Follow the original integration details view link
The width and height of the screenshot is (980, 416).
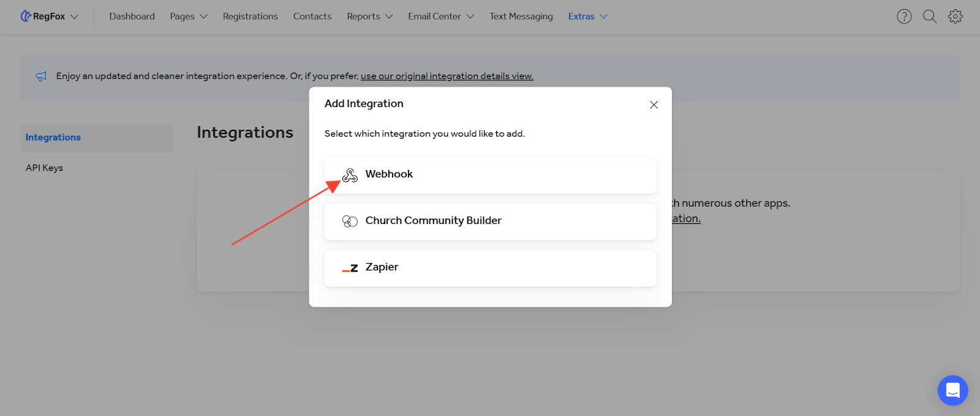click(447, 76)
